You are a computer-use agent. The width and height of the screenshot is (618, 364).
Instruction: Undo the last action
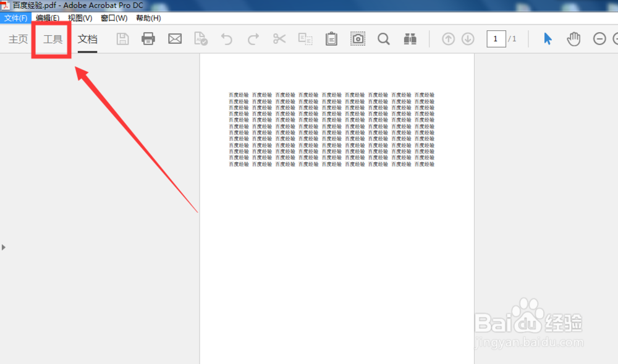click(227, 39)
